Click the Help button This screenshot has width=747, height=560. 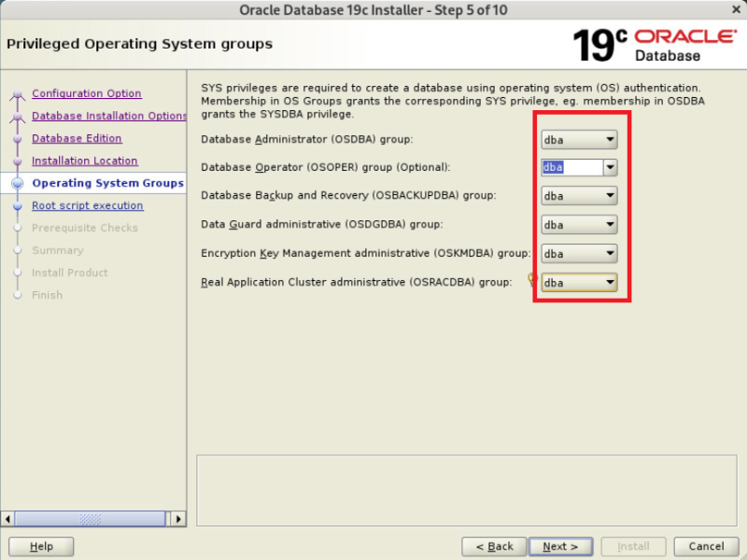click(x=41, y=546)
